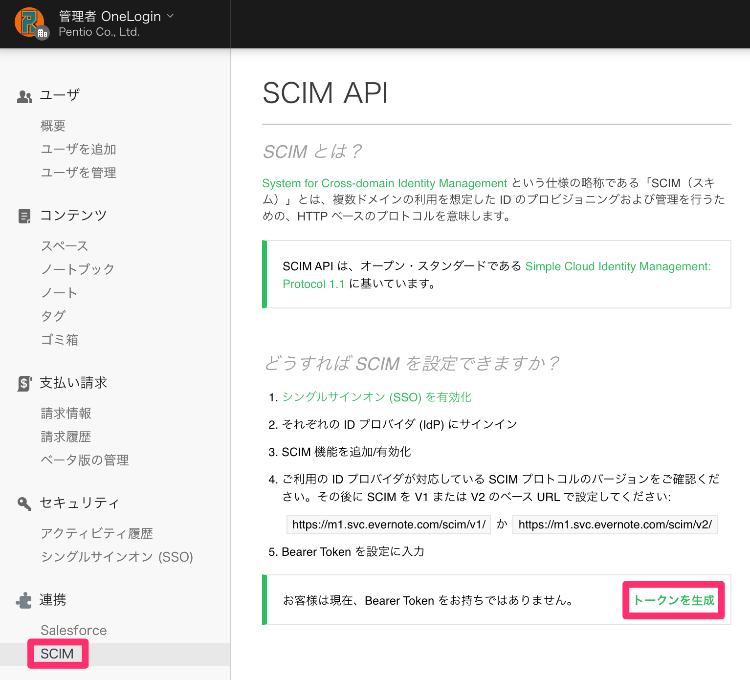Select the SCIM v1 base URL field
The width and height of the screenshot is (750, 700).
coord(389,525)
